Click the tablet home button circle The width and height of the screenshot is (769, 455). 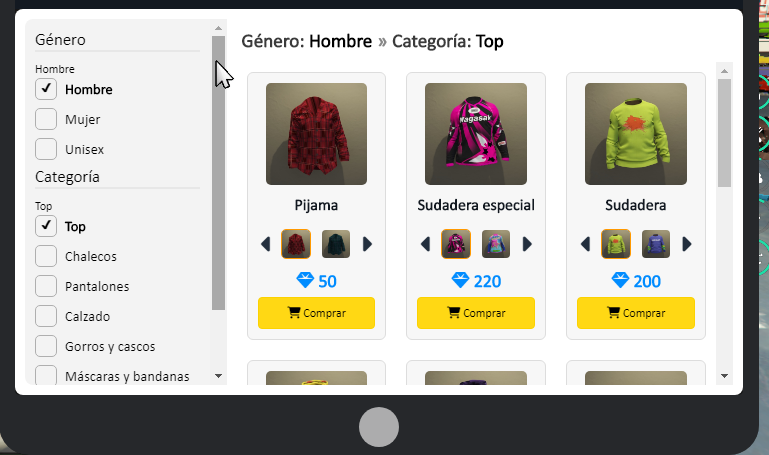tap(379, 427)
